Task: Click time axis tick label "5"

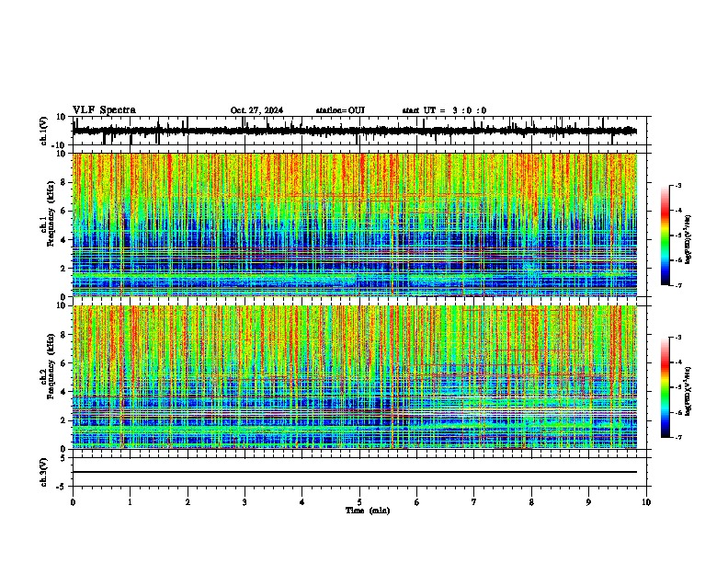Action: tap(359, 502)
